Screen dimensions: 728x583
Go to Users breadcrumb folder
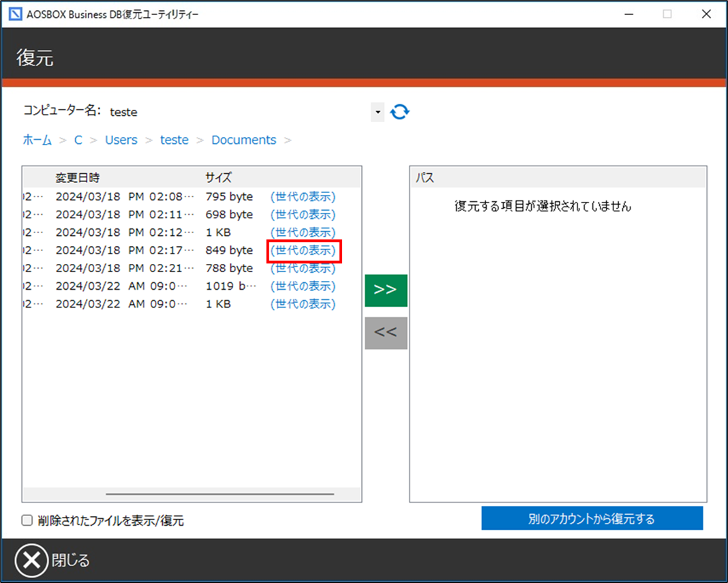121,140
